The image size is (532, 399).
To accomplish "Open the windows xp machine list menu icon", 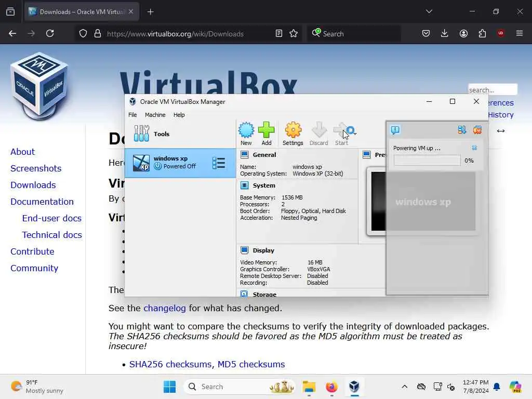I will point(219,163).
